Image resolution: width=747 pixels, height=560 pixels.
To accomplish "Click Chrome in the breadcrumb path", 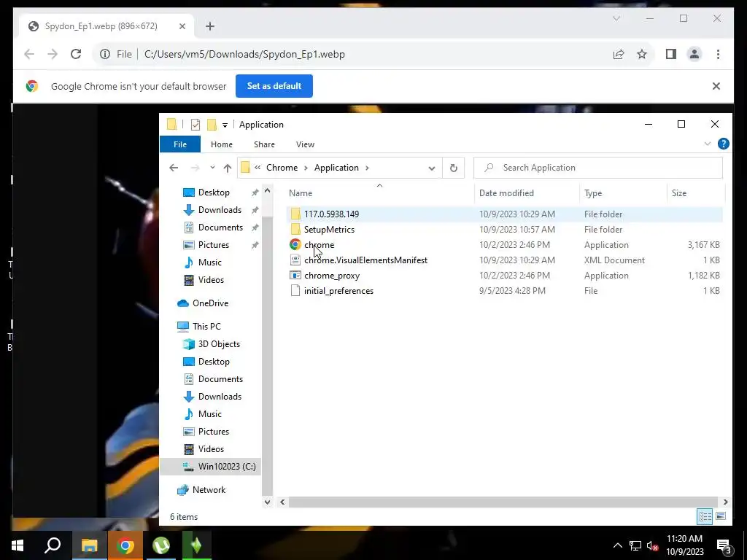I will click(282, 168).
